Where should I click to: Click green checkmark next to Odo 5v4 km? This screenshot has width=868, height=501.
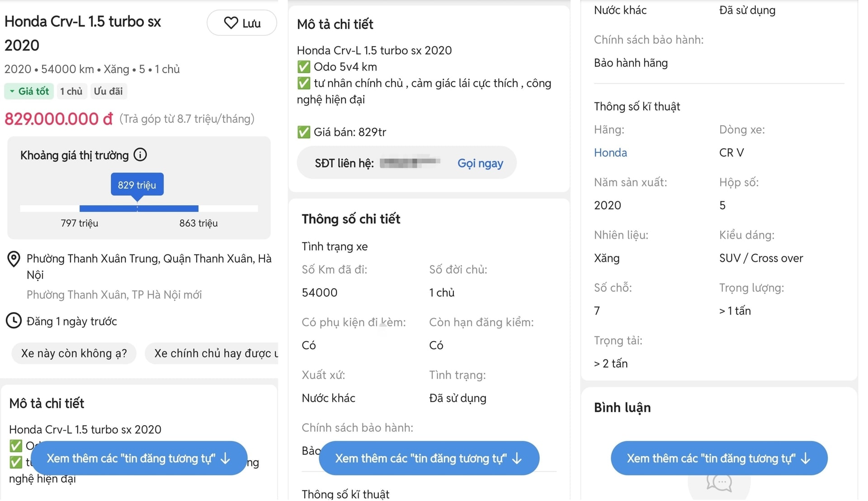303,67
